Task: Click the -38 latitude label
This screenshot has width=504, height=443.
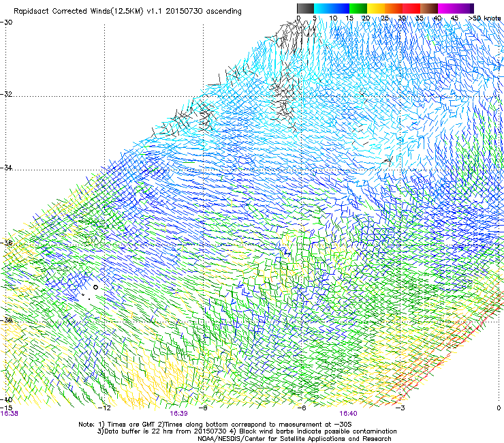Action: [x=6, y=320]
